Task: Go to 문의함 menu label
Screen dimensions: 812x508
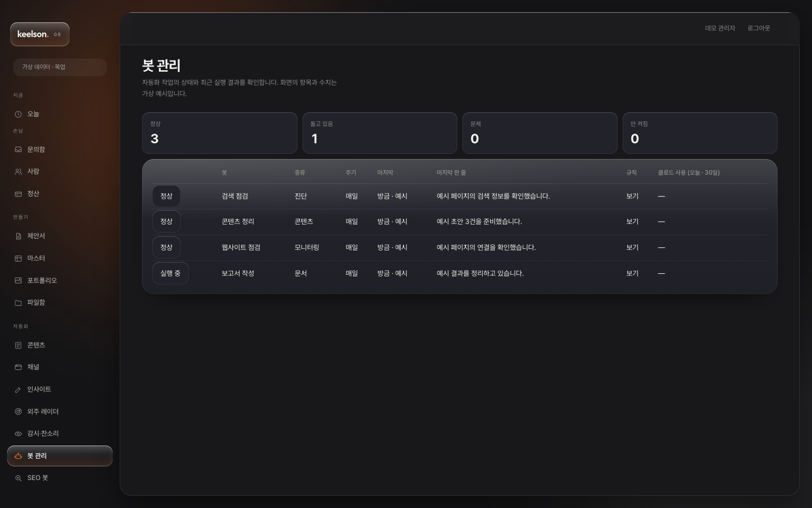Action: click(36, 150)
